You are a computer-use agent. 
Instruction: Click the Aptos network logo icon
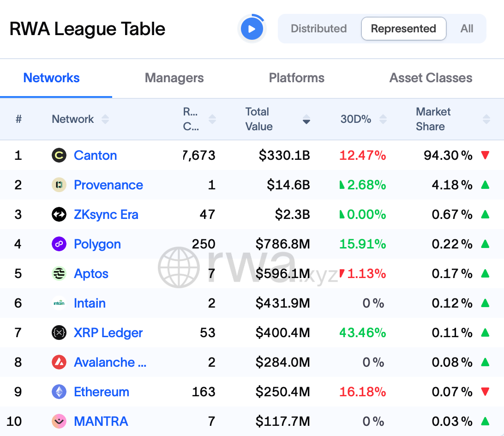click(59, 273)
